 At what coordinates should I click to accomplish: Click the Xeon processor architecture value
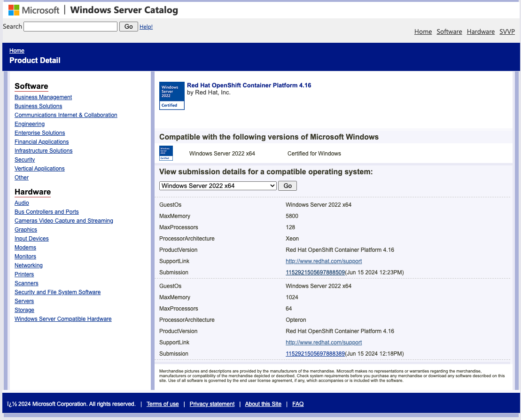[x=292, y=239]
